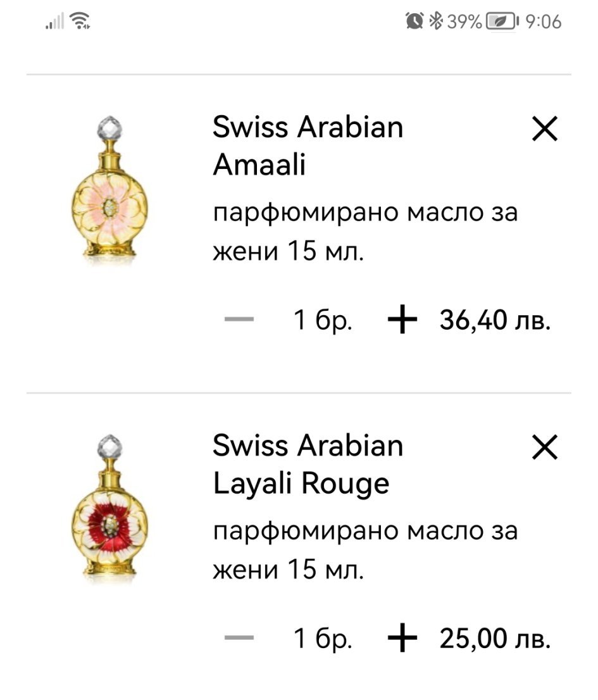The height and width of the screenshot is (700, 598).
Task: Tap the Bluetooth icon in the status bar
Action: [435, 22]
